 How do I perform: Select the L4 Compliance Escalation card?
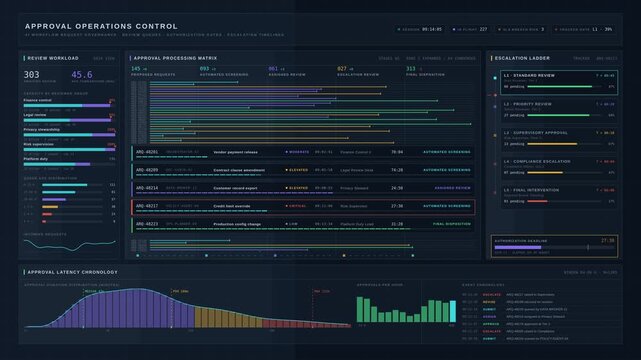coord(559,168)
